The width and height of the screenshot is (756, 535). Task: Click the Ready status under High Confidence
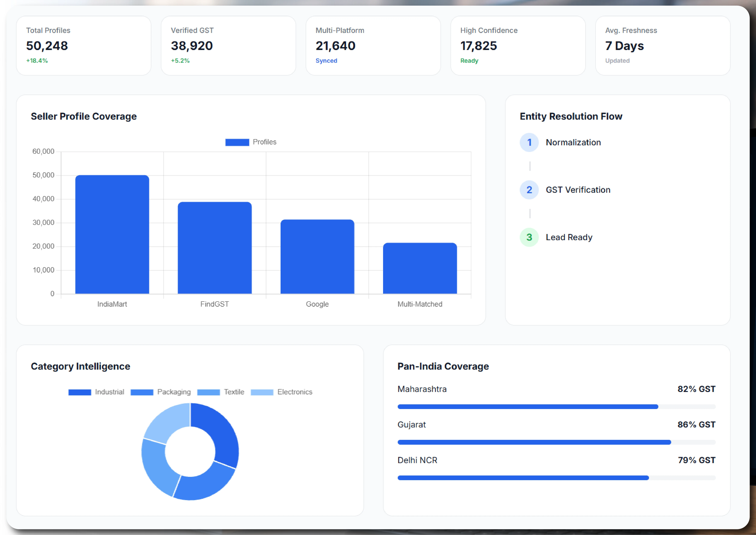[469, 61]
